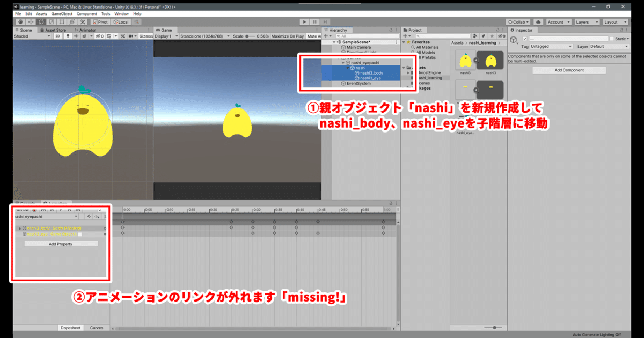
Task: Click the Add Keyframe icon
Action: 88,217
